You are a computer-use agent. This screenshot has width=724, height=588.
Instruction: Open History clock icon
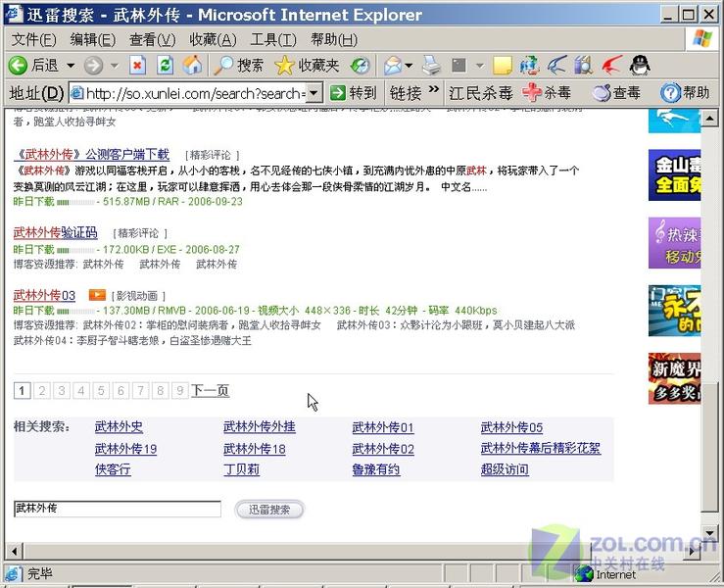pos(360,65)
